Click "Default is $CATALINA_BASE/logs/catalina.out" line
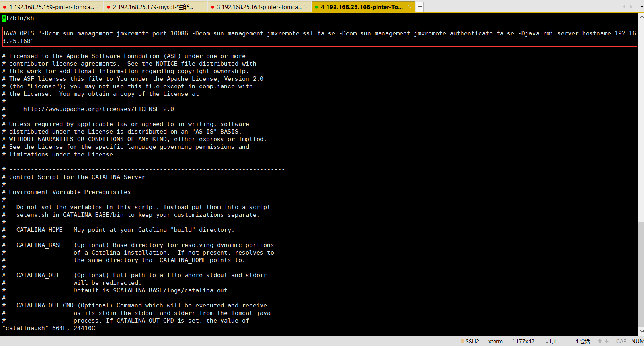The image size is (644, 346). click(150, 290)
